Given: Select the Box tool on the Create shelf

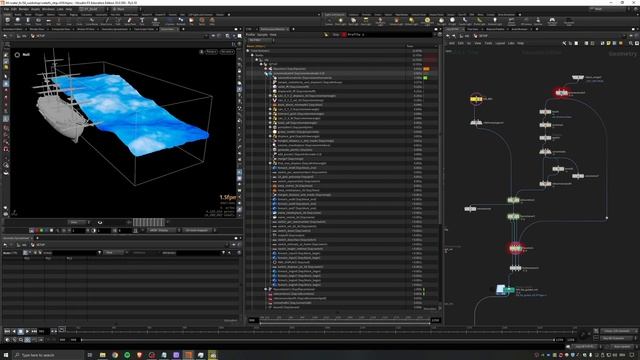Looking at the screenshot, I should (x=7, y=20).
